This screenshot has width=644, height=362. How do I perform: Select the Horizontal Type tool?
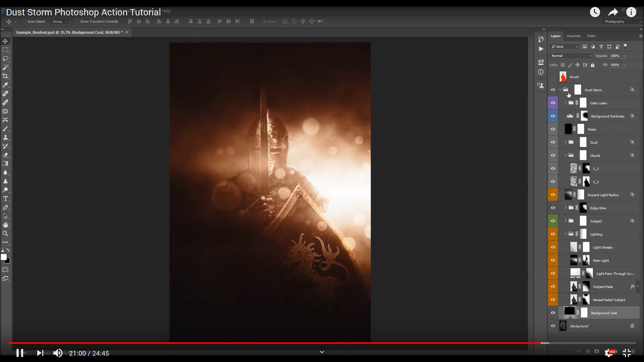[6, 199]
